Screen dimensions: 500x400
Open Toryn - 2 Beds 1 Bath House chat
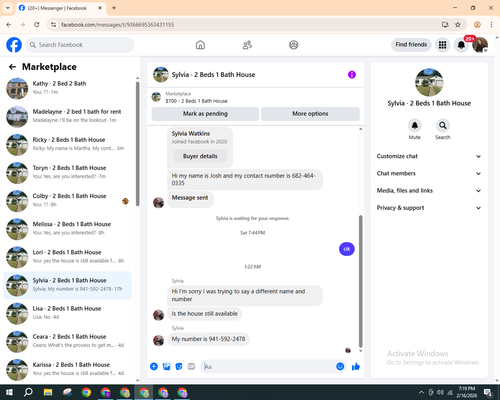pos(68,173)
